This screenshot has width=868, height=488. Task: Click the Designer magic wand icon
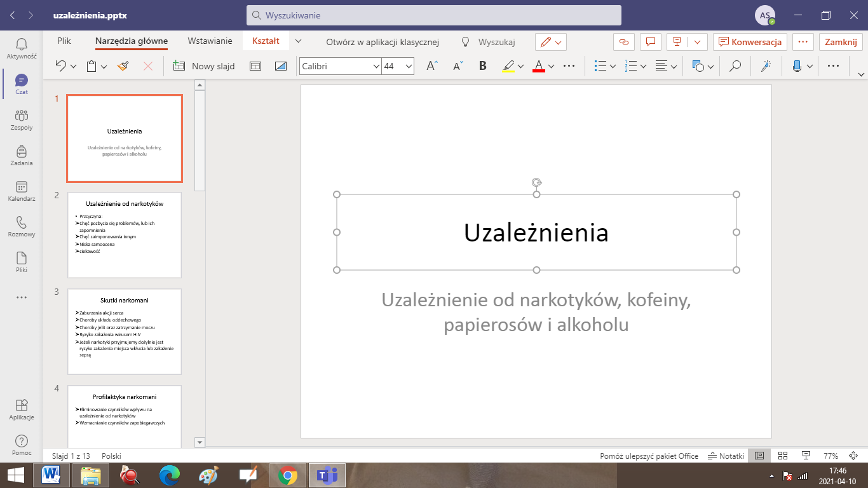(x=766, y=66)
